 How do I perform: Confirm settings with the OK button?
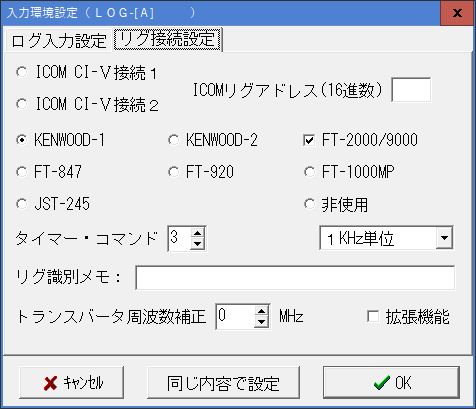(x=391, y=382)
